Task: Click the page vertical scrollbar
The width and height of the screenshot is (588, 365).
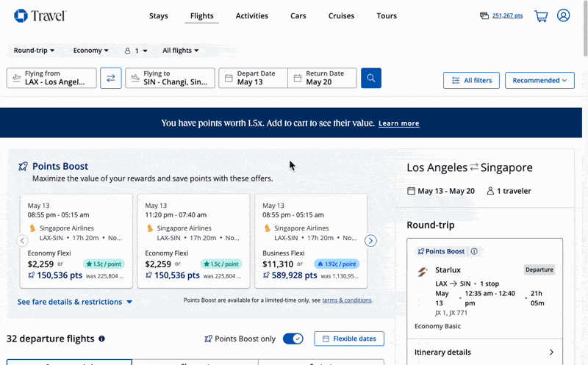Action: pyautogui.click(x=585, y=30)
